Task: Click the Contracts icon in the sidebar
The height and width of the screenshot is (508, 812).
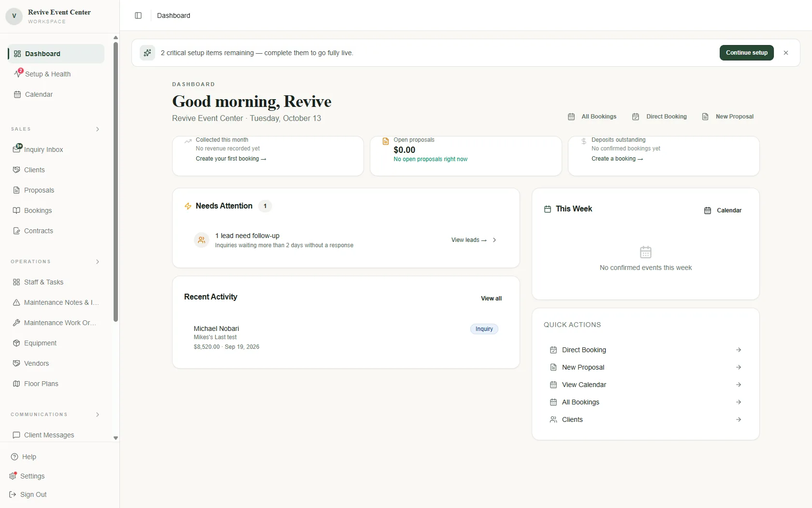Action: (16, 231)
